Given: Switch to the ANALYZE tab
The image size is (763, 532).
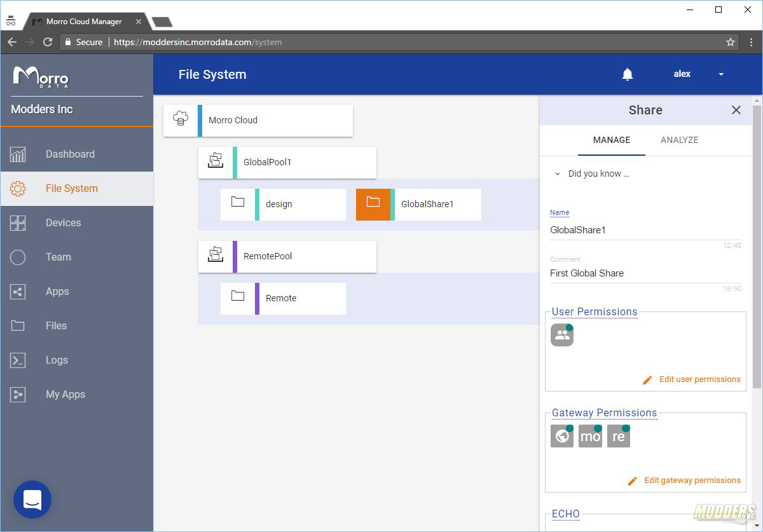Looking at the screenshot, I should click(680, 140).
